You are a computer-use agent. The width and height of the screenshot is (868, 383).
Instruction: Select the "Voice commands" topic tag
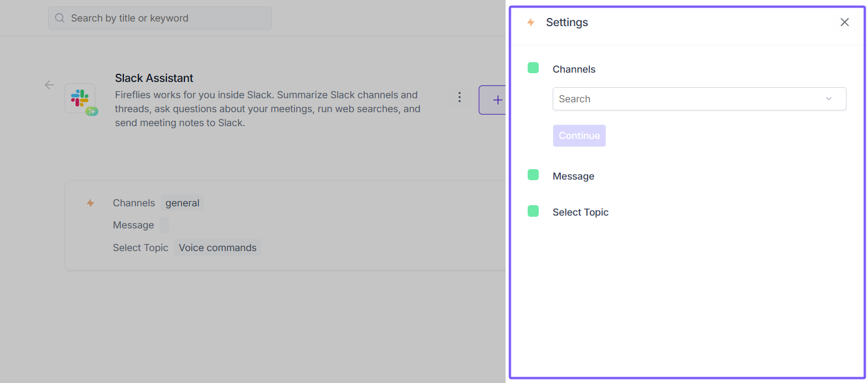[217, 248]
